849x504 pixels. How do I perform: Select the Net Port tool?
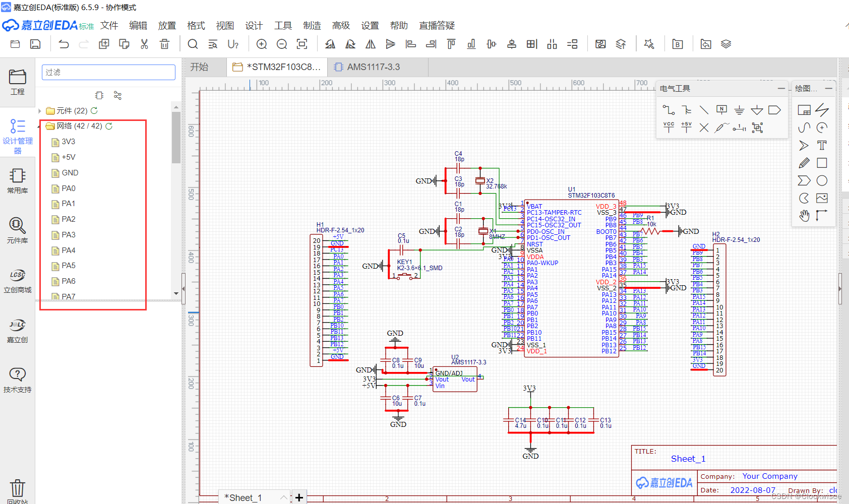774,110
